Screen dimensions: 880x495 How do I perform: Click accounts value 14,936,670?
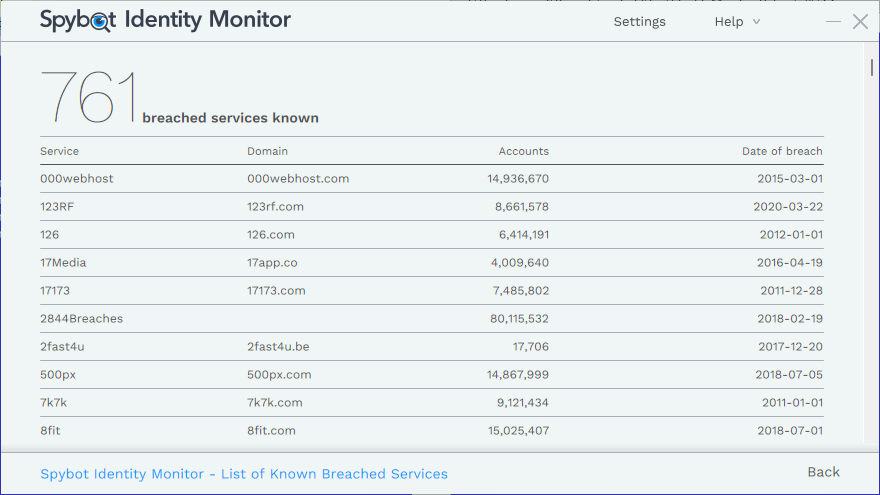[518, 178]
